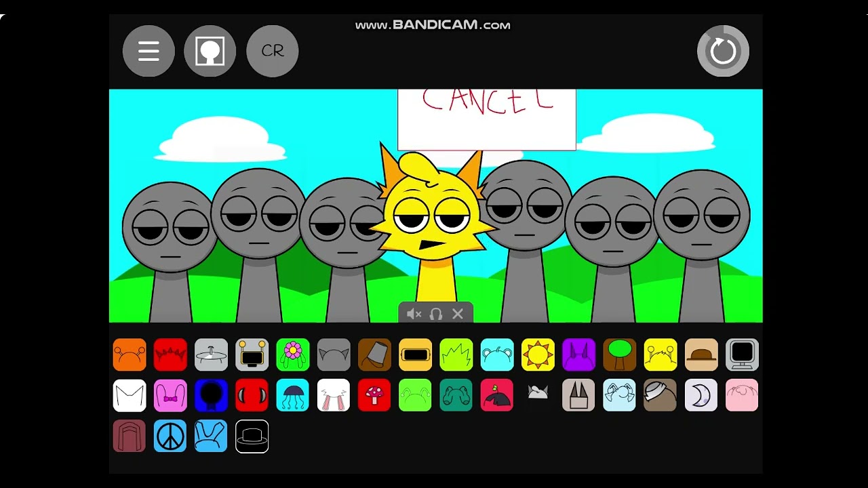The width and height of the screenshot is (868, 488).
Task: Choose the gray computer monitor sound icon
Action: click(x=742, y=355)
